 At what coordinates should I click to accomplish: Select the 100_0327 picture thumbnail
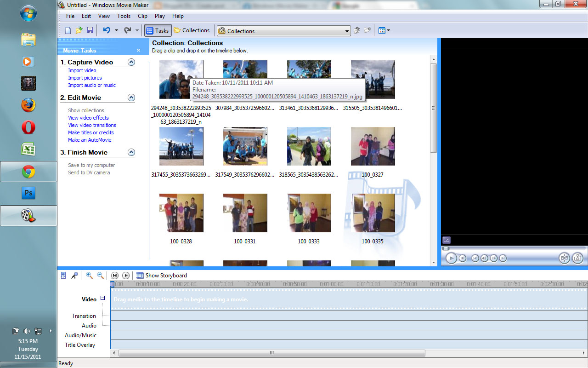pos(373,146)
